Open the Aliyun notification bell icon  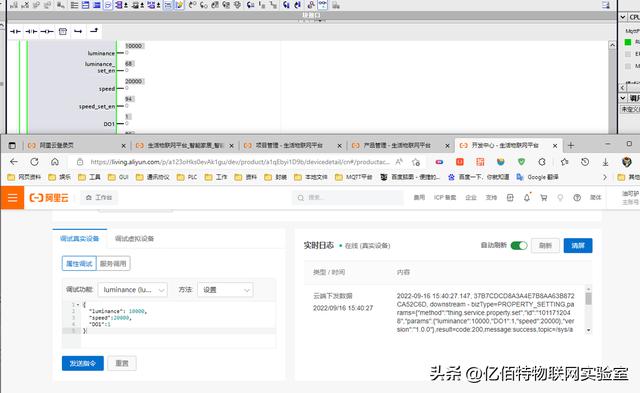point(527,198)
